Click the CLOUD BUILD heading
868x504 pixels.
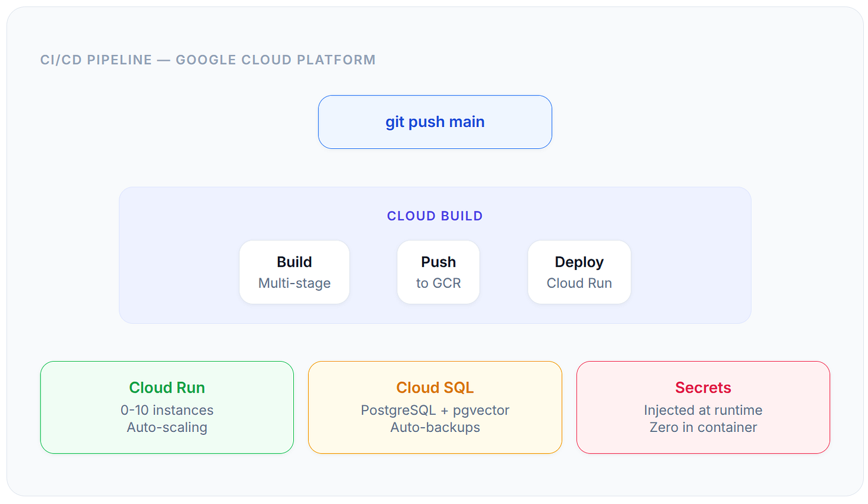click(x=435, y=216)
